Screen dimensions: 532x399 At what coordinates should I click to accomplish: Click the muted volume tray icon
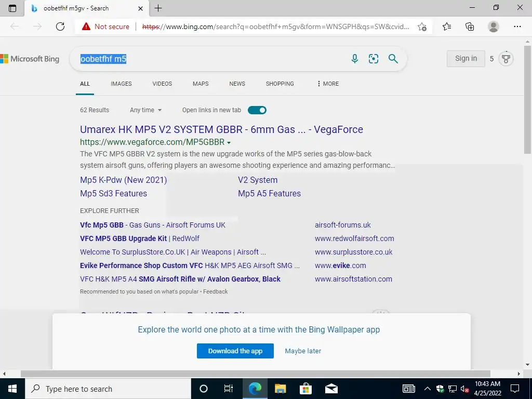[x=465, y=389]
